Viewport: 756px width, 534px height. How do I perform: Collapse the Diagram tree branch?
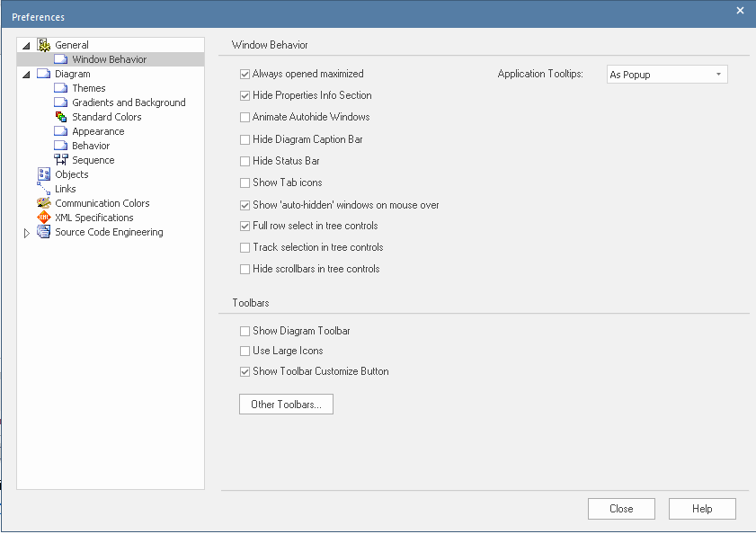pos(26,73)
